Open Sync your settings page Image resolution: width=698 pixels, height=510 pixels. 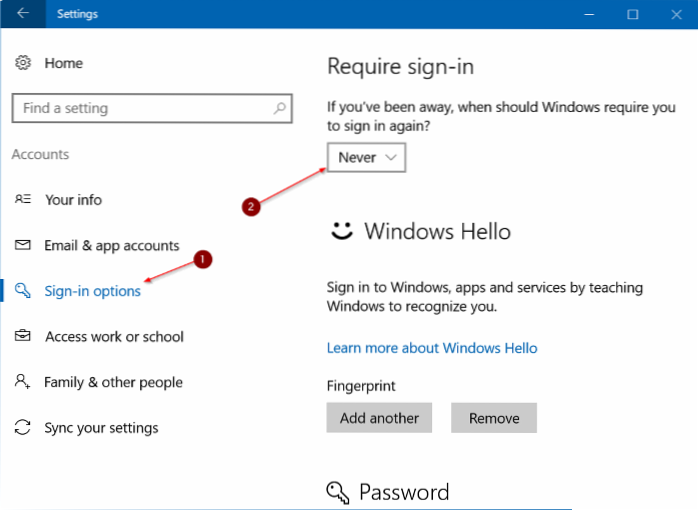click(101, 428)
